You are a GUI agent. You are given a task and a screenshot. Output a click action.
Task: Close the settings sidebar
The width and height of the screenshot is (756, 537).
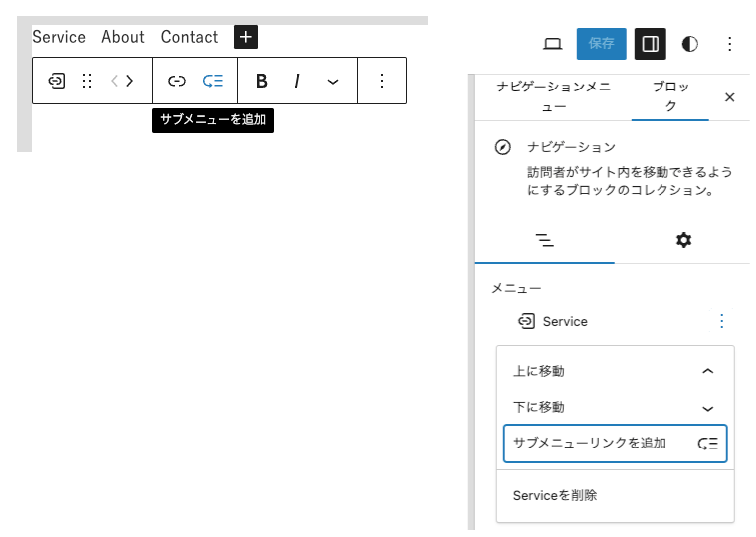(x=729, y=97)
